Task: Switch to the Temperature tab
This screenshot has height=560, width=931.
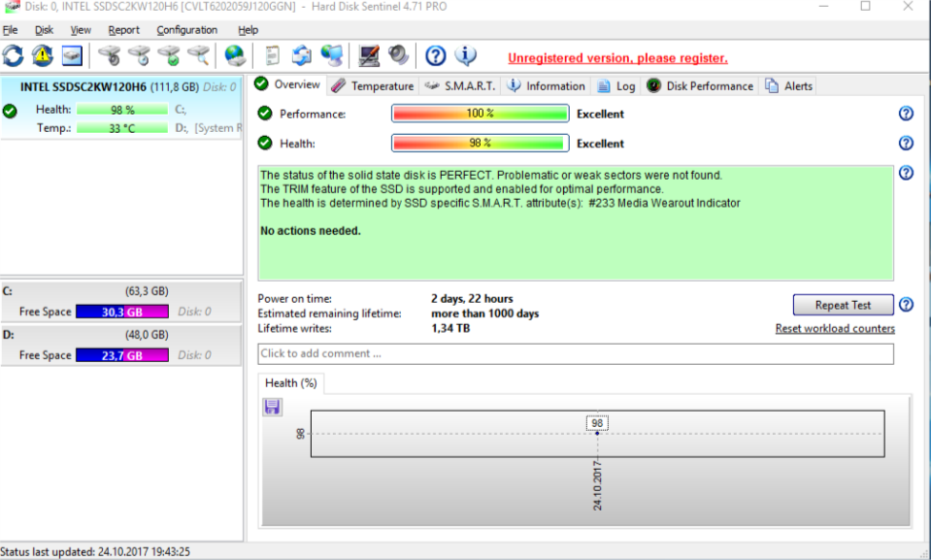Action: coord(373,85)
